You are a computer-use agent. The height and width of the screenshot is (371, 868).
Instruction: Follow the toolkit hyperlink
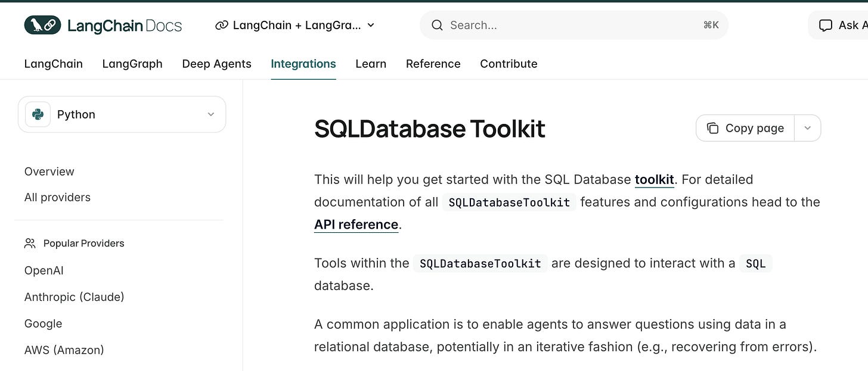coord(654,179)
